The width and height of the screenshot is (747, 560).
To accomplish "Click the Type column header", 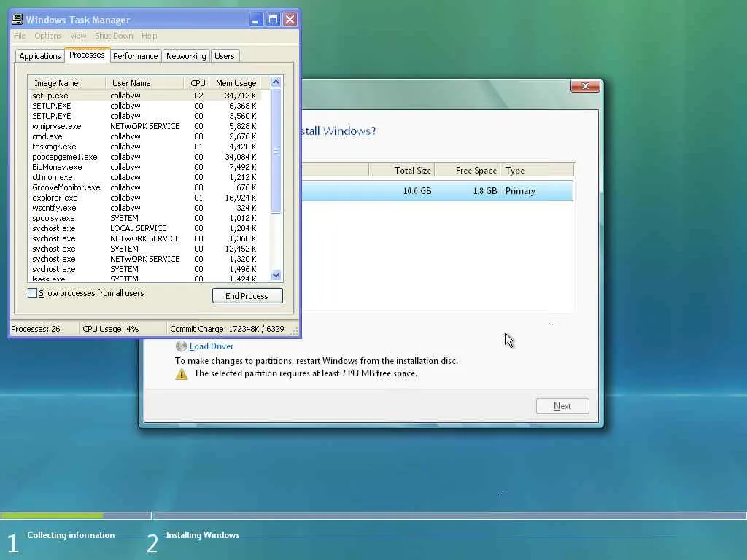I will (537, 170).
